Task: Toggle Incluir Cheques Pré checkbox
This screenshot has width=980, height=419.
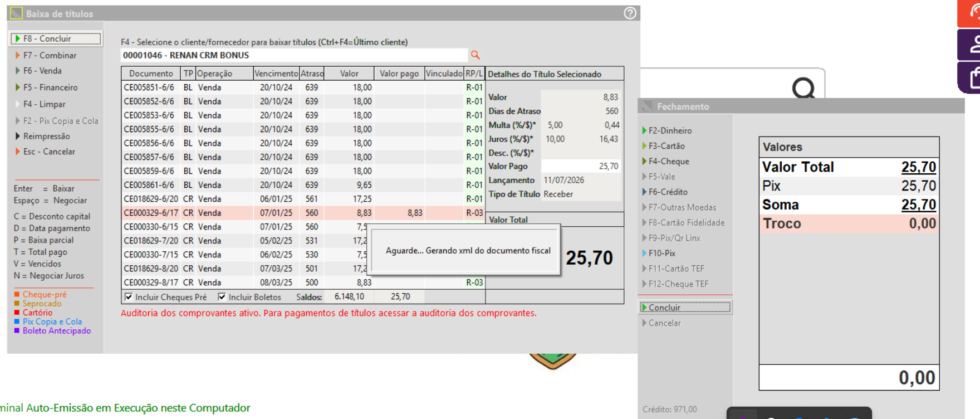Action: pyautogui.click(x=129, y=297)
